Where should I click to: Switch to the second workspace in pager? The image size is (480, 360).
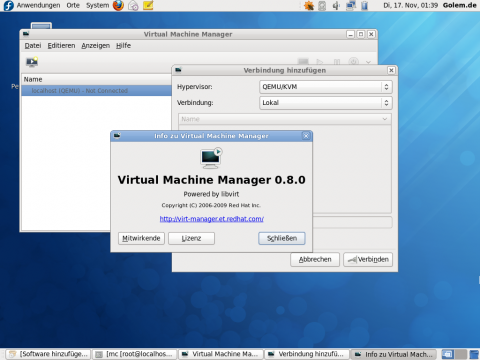tap(461, 354)
